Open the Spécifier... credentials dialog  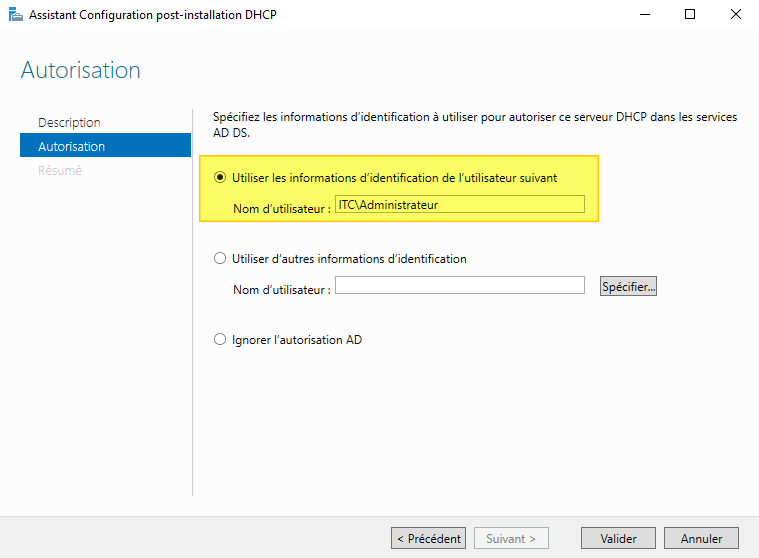(628, 287)
